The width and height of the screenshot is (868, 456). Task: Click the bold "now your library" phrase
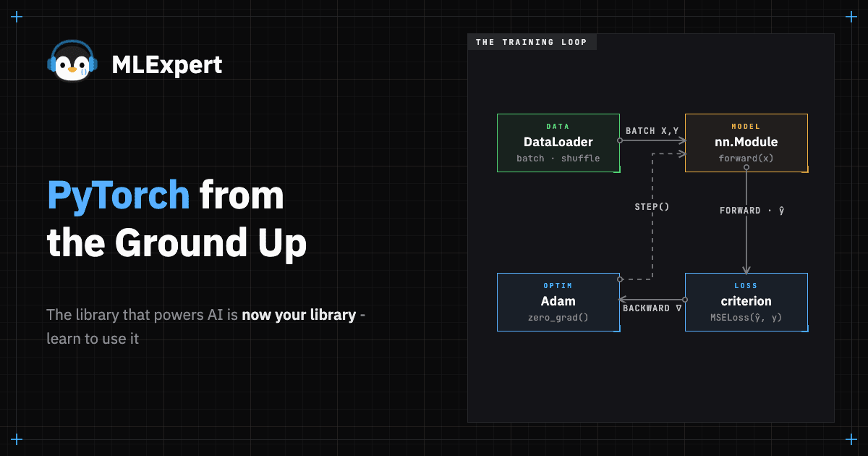298,315
